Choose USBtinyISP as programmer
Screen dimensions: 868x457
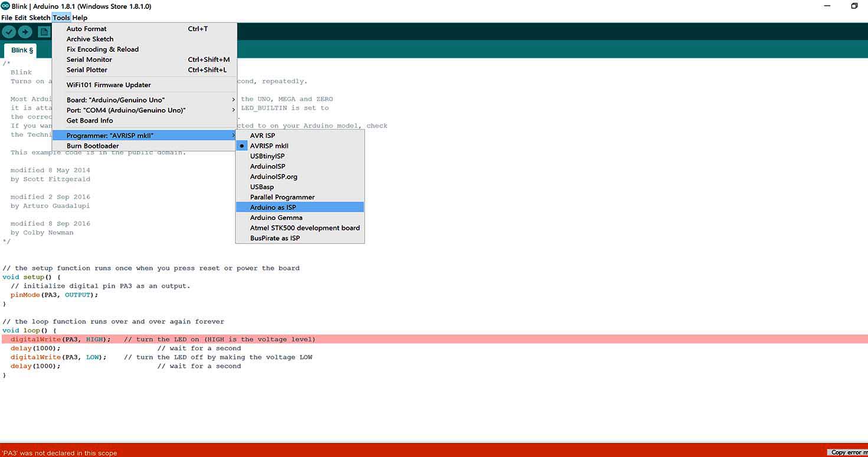(x=300, y=156)
